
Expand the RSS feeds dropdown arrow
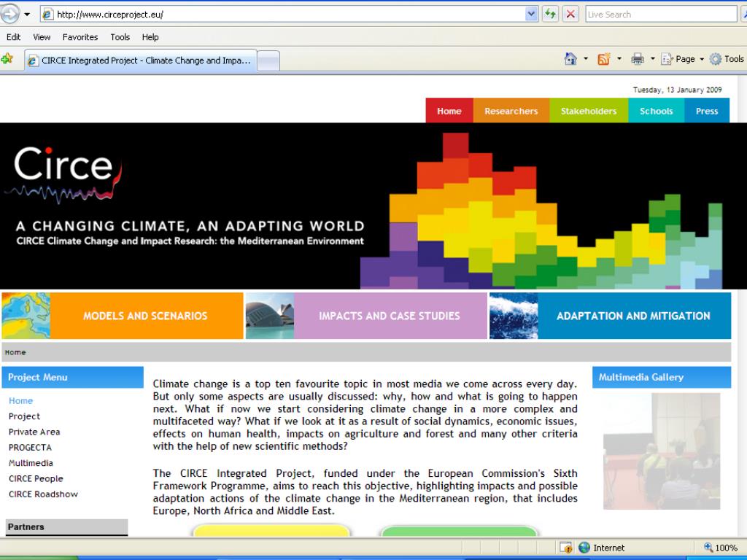coord(619,58)
